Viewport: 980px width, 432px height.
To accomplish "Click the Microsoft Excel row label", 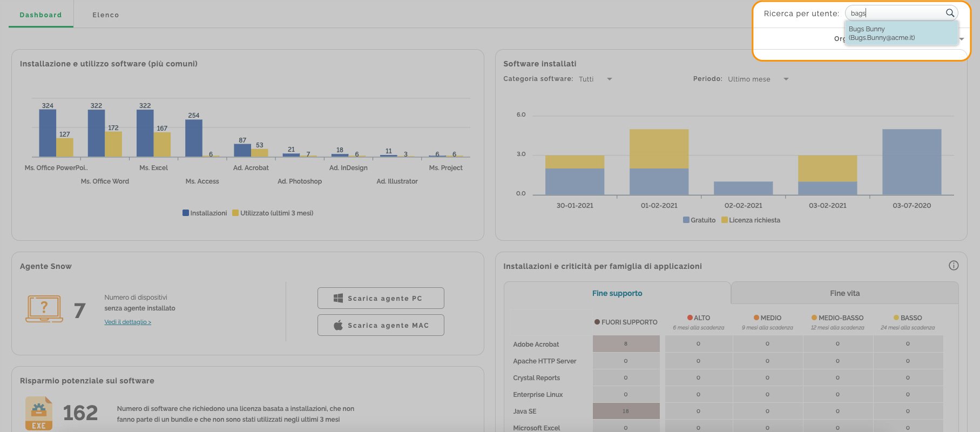I will point(536,428).
